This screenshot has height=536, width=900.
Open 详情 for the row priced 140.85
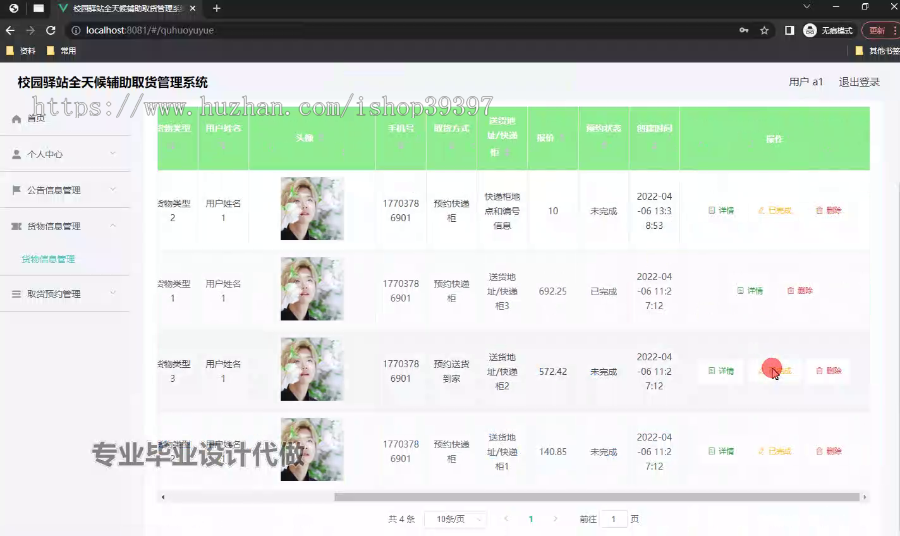[721, 452]
